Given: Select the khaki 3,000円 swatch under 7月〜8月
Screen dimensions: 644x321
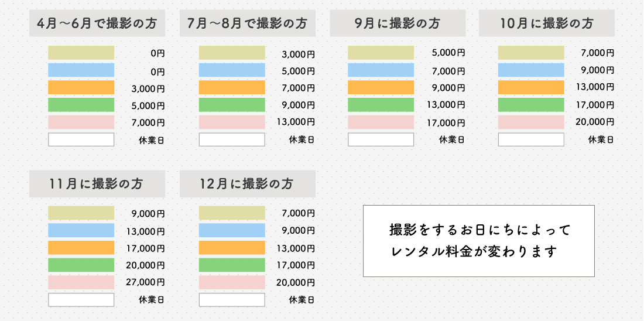Looking at the screenshot, I should point(232,53).
